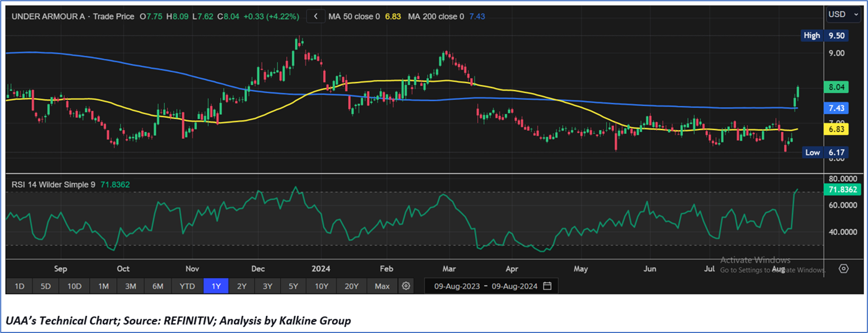Collapse the legend with the left chevron
Screen dimensions: 868x333
point(316,17)
